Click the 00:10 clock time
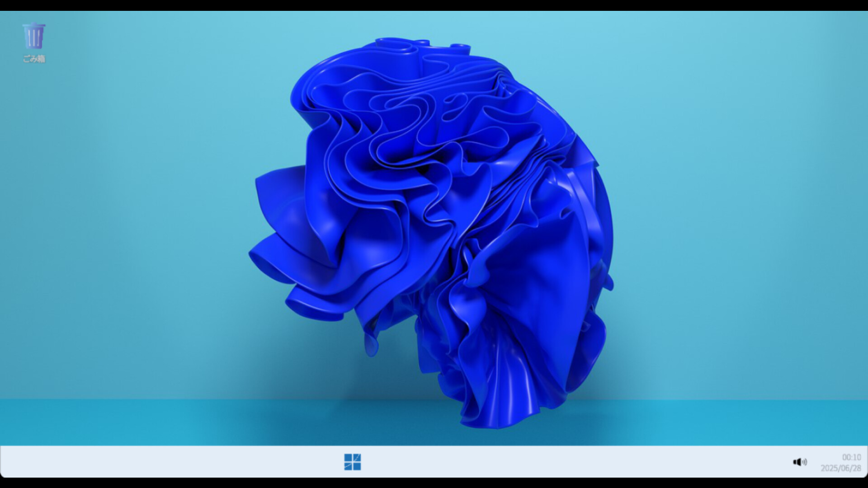 coord(851,457)
